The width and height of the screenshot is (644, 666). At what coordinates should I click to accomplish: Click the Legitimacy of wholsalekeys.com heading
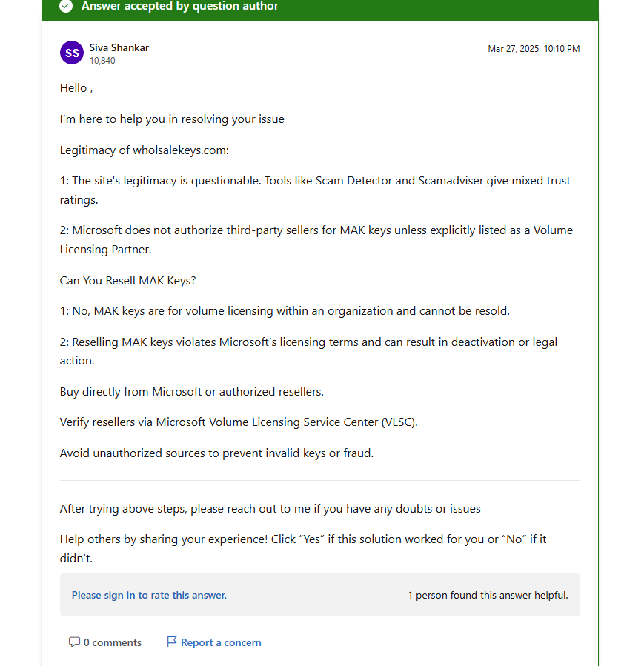144,150
